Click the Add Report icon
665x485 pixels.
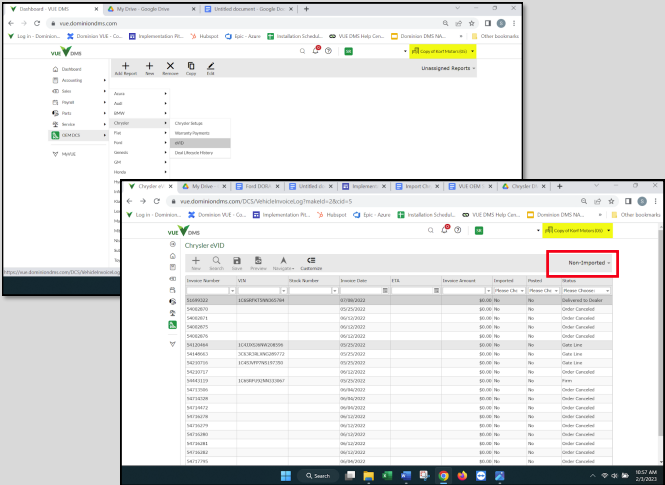coord(125,66)
